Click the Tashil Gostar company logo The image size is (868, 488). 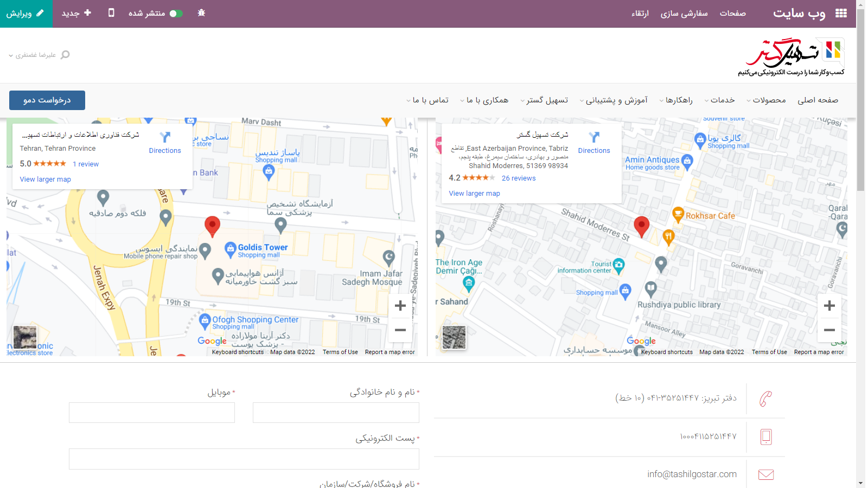coord(791,56)
